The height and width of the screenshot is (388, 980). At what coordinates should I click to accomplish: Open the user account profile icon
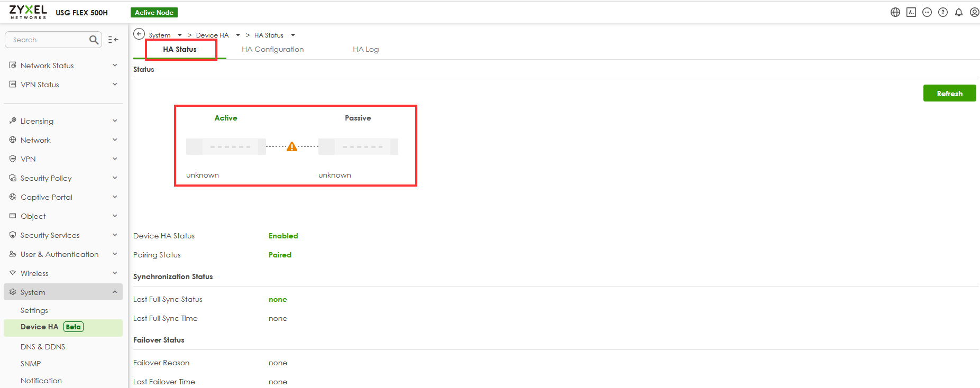(x=974, y=12)
